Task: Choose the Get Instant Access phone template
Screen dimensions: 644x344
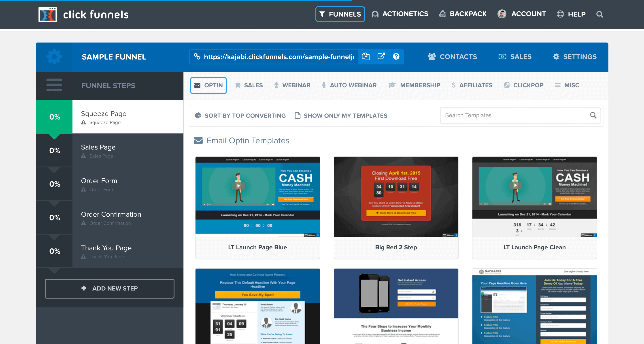Action: pyautogui.click(x=396, y=306)
